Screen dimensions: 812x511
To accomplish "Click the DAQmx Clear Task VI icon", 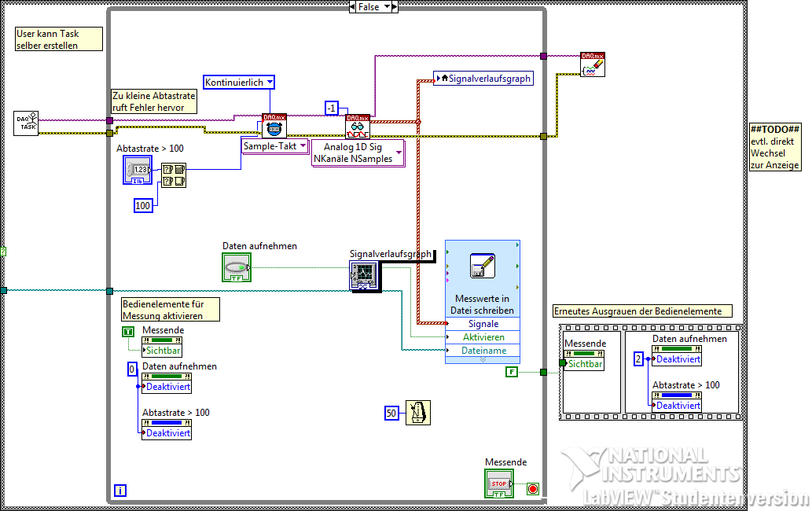I will 593,64.
